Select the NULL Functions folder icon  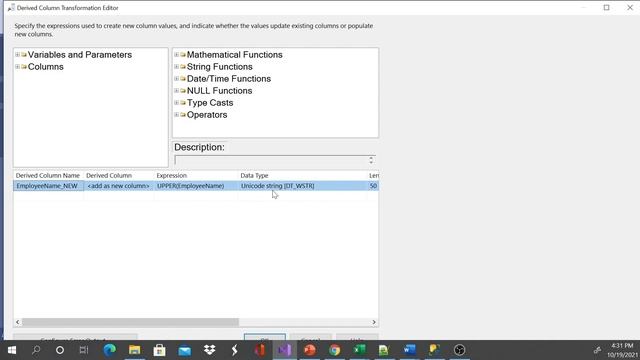click(183, 91)
